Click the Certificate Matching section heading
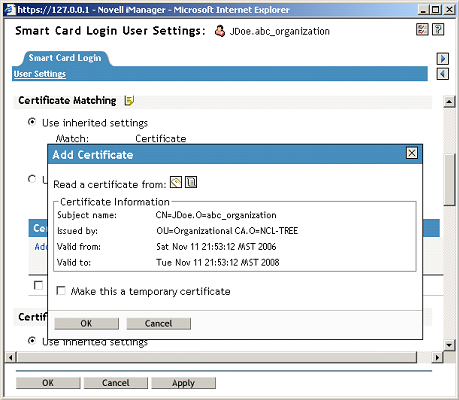The image size is (459, 400). click(67, 100)
